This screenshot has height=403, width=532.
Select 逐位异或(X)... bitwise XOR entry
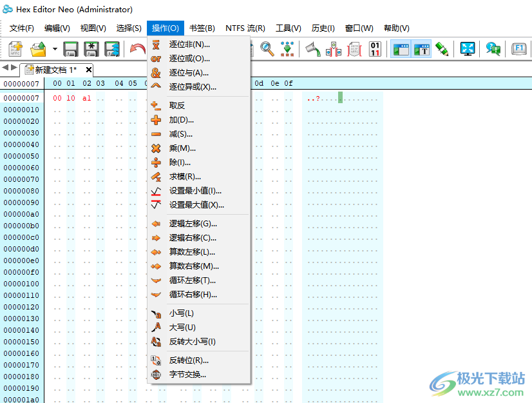coord(199,87)
